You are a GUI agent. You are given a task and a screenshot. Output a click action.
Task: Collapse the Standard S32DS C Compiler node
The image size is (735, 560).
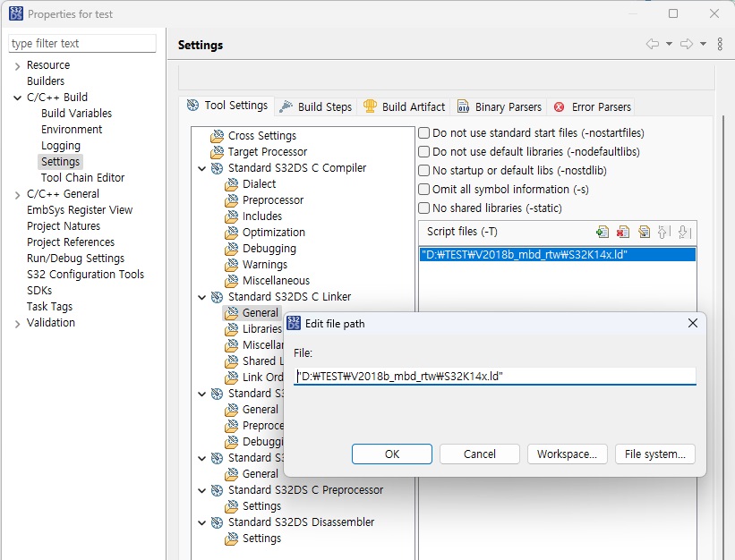click(202, 167)
